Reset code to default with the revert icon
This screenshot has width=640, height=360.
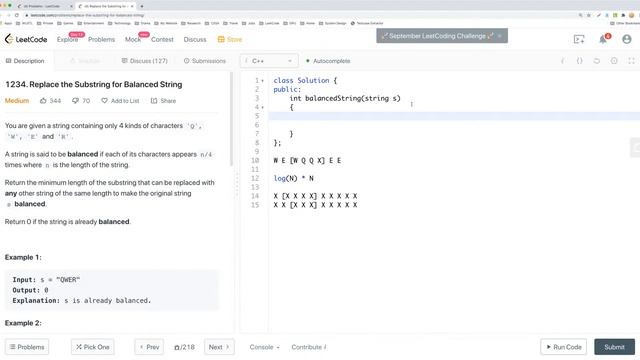[x=597, y=61]
